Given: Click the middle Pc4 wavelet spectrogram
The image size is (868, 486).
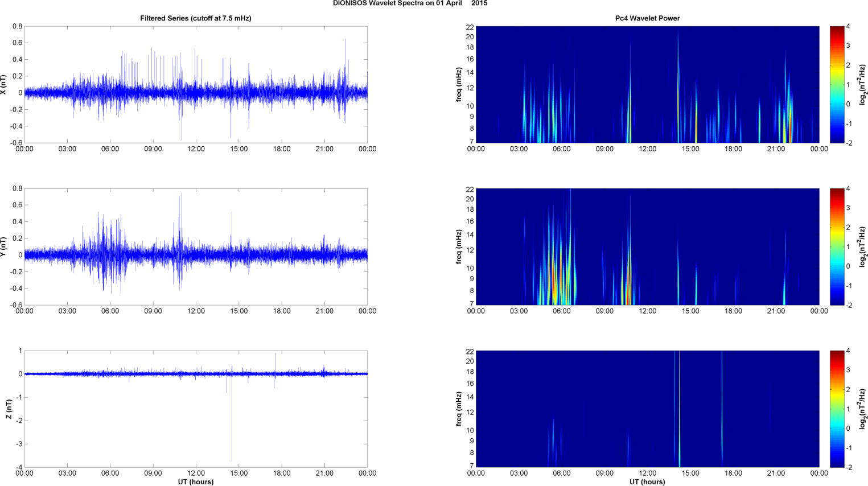Looking at the screenshot, I should click(x=647, y=247).
